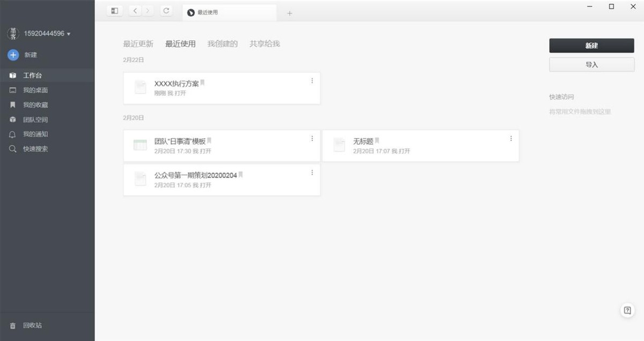The image size is (644, 341).
Task: Expand the account dropdown next to 15920444596
Action: point(68,33)
